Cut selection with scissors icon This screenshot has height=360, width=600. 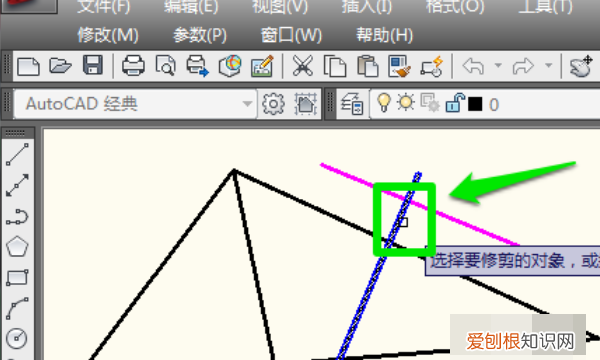[303, 66]
